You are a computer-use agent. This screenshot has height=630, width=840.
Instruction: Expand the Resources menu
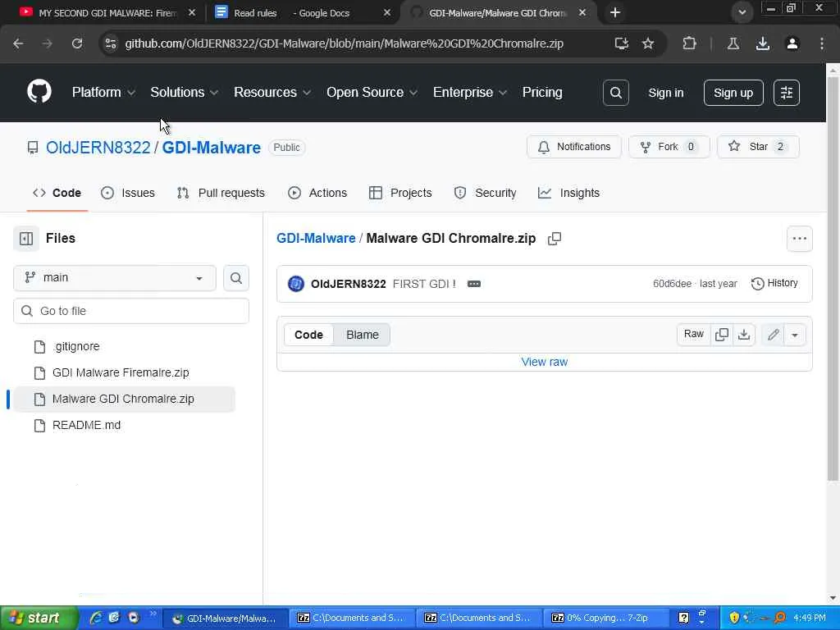(272, 92)
